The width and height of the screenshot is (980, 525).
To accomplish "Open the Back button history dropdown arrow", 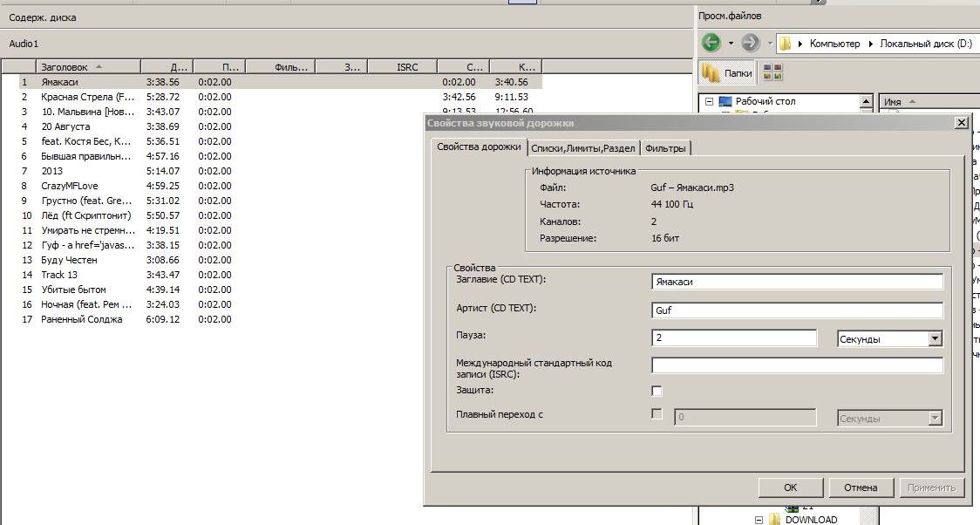I will point(730,43).
